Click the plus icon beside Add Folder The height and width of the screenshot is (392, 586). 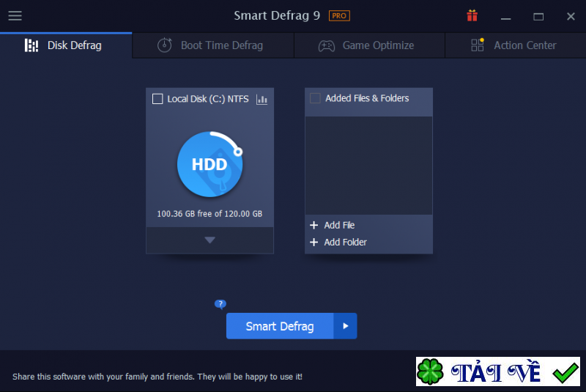coord(314,242)
